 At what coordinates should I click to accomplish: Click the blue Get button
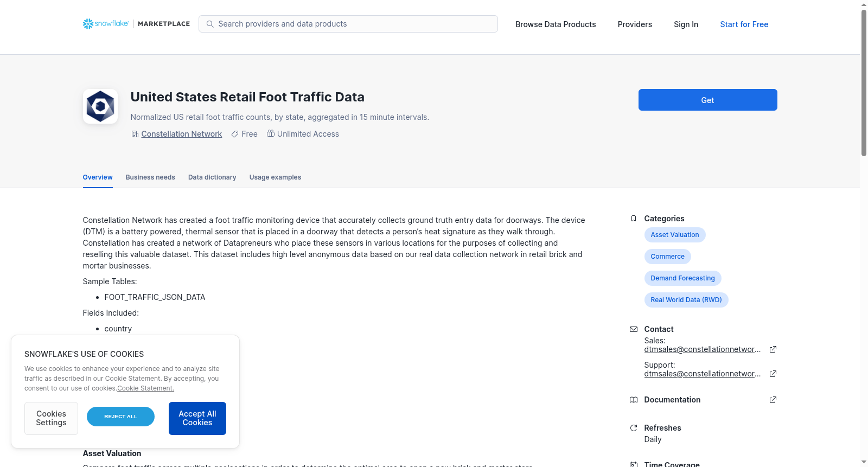(x=707, y=100)
